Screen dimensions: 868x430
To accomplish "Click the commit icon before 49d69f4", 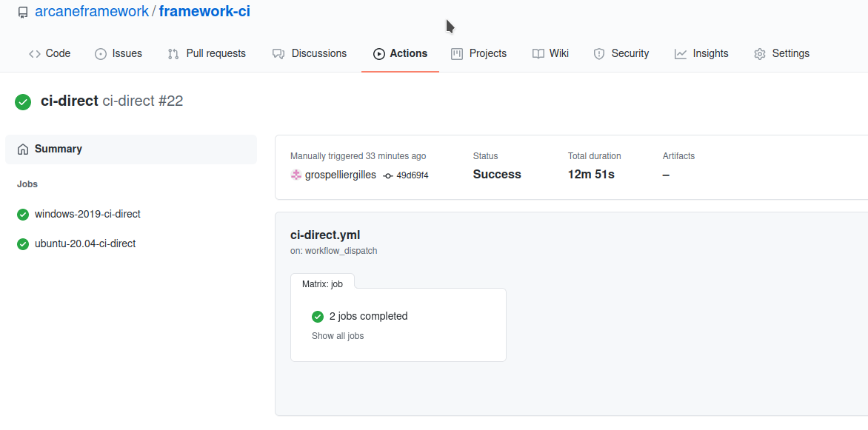I will click(388, 176).
